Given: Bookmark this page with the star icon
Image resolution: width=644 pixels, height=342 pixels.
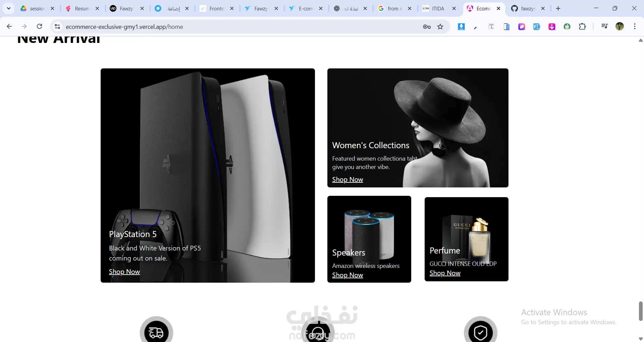Looking at the screenshot, I should click(x=440, y=26).
